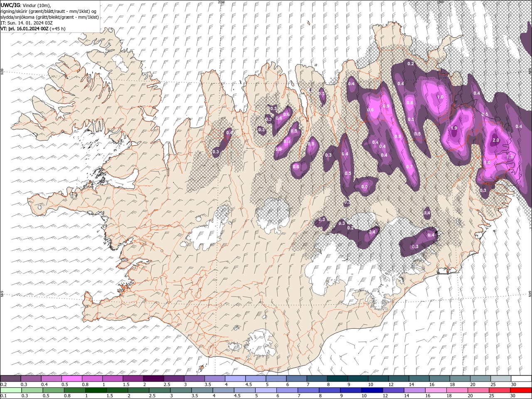Image resolution: width=532 pixels, height=399 pixels.
Task: Pick lower legend pale green swatch between 0.1 and 0.3
Action: [10, 390]
